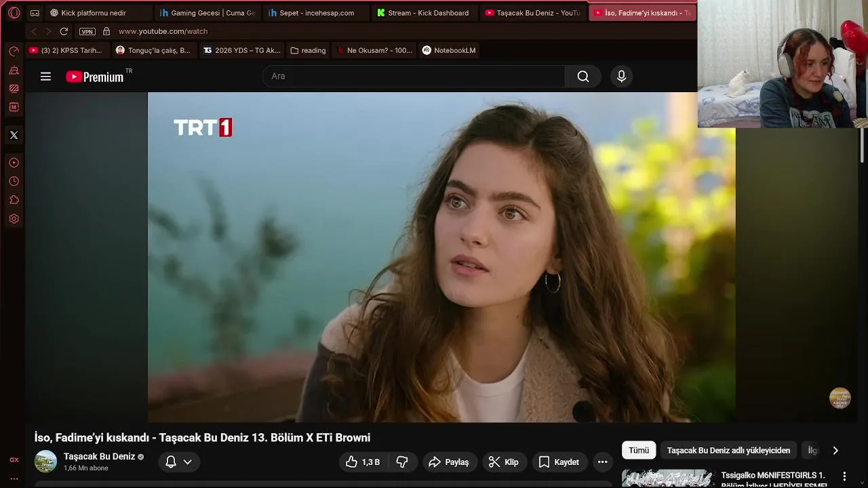Open more actions three-dot menu
868x488 pixels.
coord(602,462)
